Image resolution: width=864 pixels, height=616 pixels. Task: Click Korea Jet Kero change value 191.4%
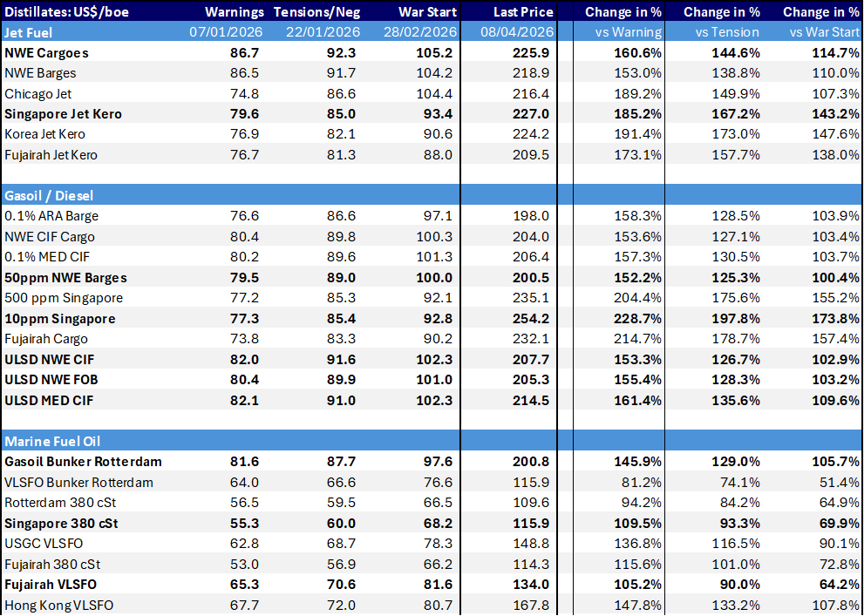[x=638, y=134]
